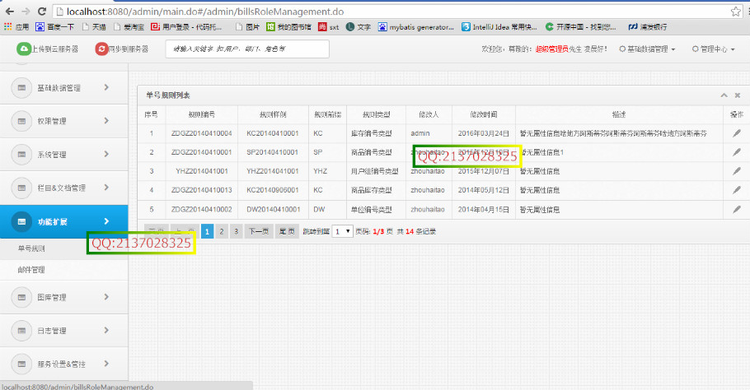Screen dimensions: 750x390
Task: Open the 浦发银行 bookmark
Action: click(x=648, y=27)
